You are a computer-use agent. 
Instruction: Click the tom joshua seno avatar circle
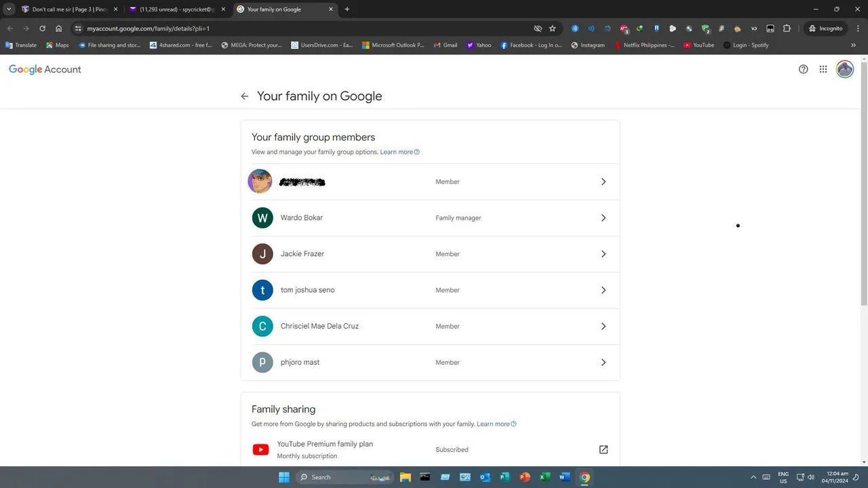262,290
